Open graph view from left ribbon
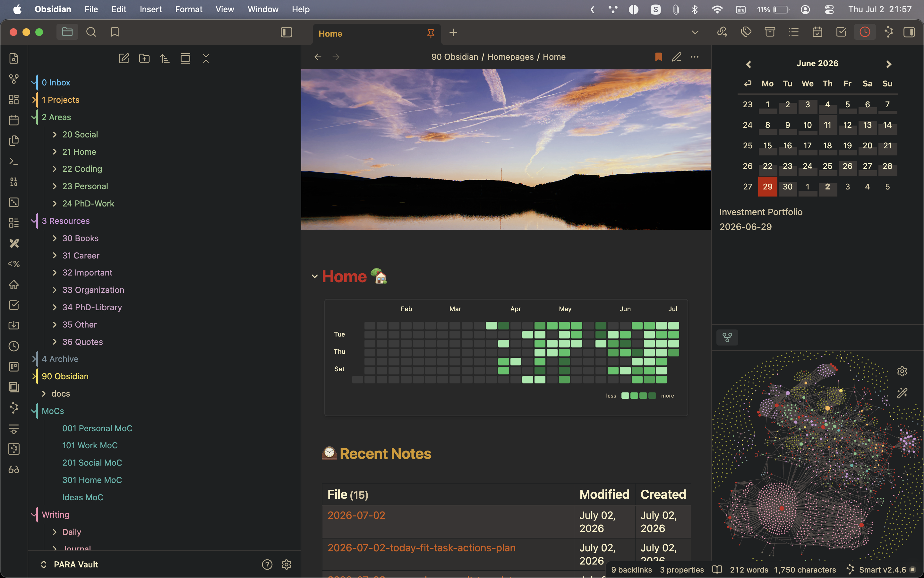Viewport: 924px width, 578px height. point(14,79)
